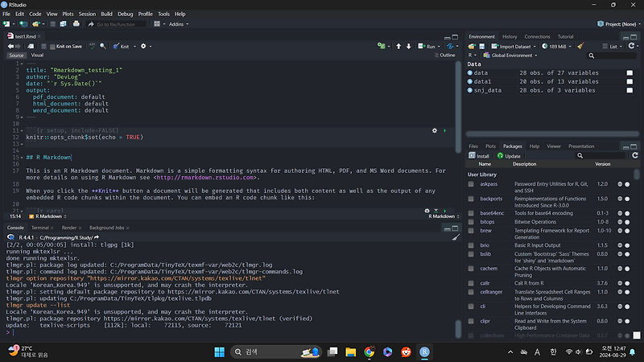Clear the console with the broom icon
The height and width of the screenshot is (362, 644).
coord(456,239)
